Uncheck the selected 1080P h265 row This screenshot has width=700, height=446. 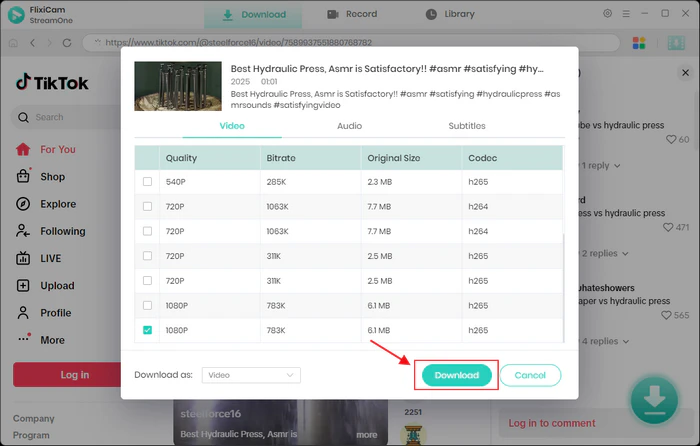point(148,330)
